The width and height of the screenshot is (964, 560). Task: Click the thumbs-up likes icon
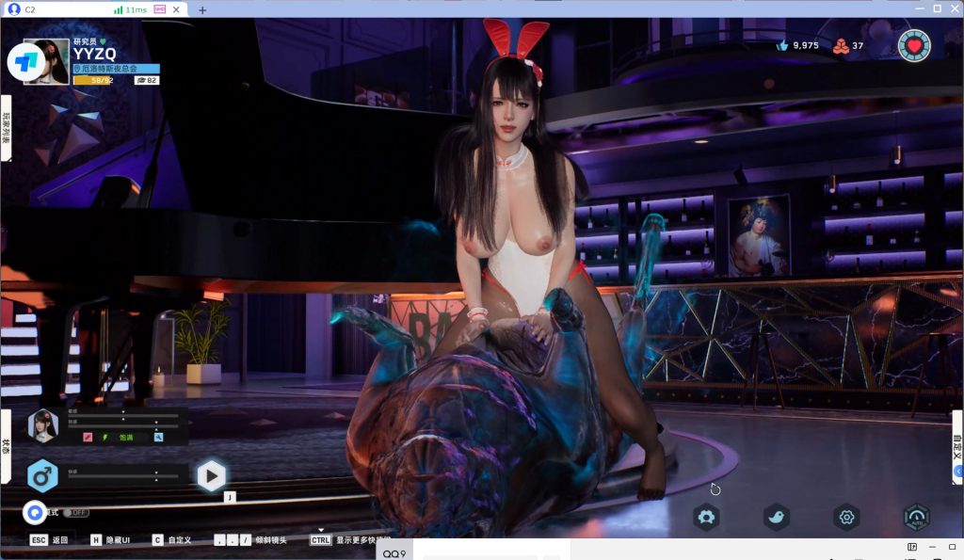point(781,45)
